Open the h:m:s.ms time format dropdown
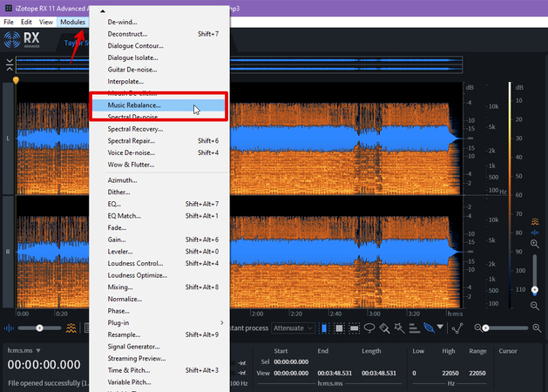This screenshot has height=392, width=548. point(24,350)
